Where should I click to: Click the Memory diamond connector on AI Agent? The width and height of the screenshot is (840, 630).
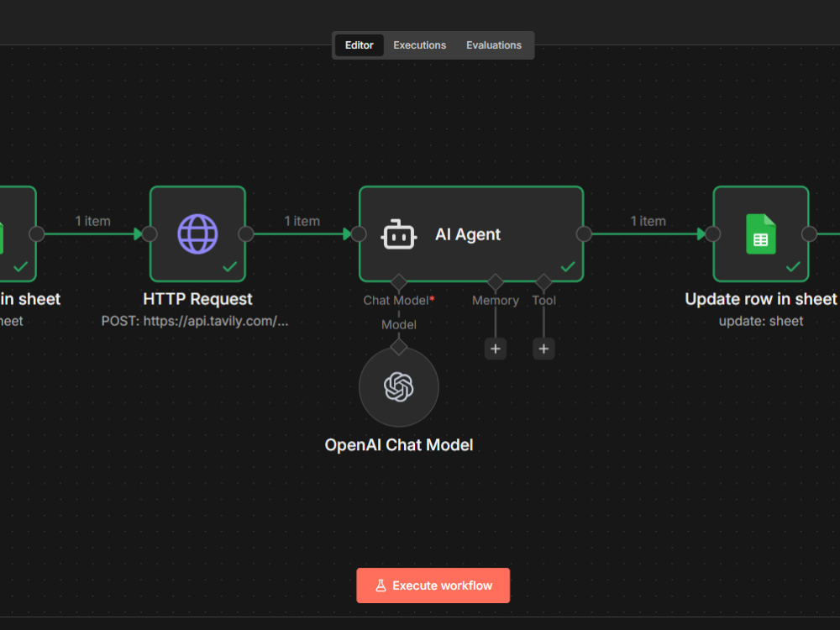point(495,281)
